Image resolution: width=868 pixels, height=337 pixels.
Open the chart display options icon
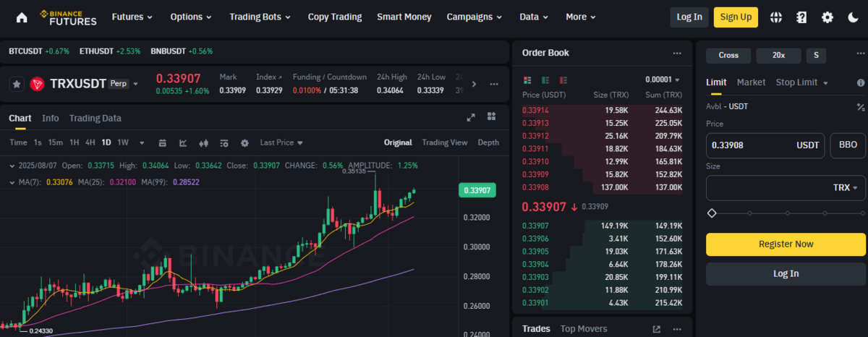point(224,142)
